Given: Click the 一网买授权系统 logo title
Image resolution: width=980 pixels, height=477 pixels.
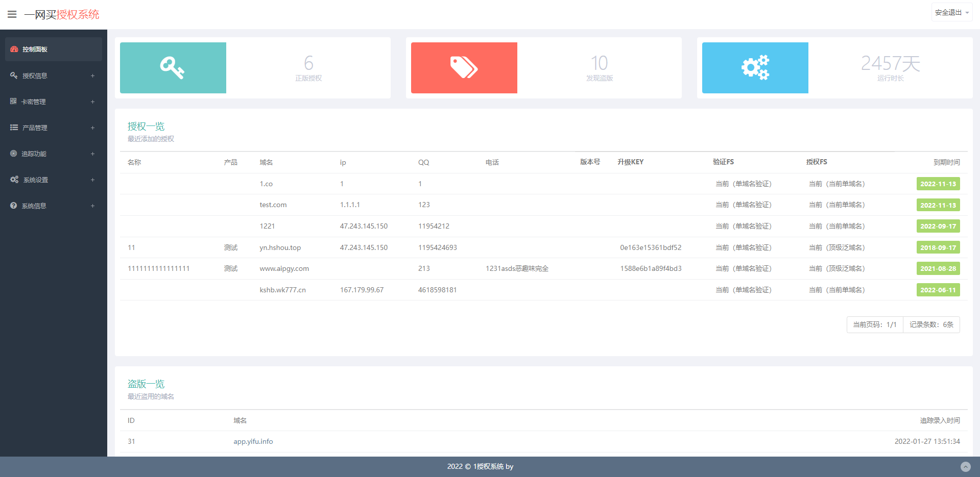Looking at the screenshot, I should click(x=62, y=14).
